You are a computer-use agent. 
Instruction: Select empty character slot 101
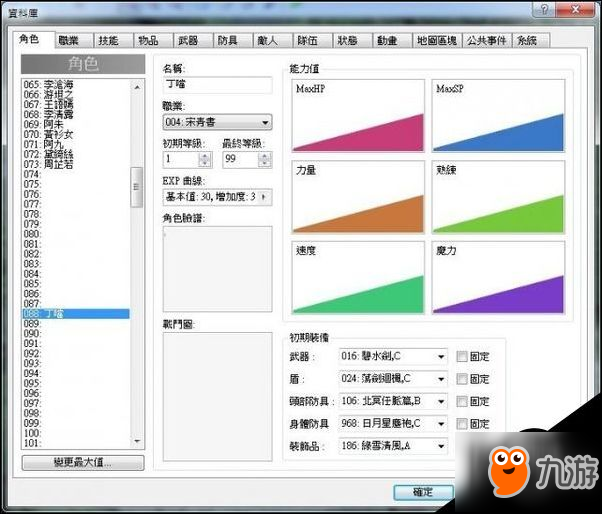point(76,443)
